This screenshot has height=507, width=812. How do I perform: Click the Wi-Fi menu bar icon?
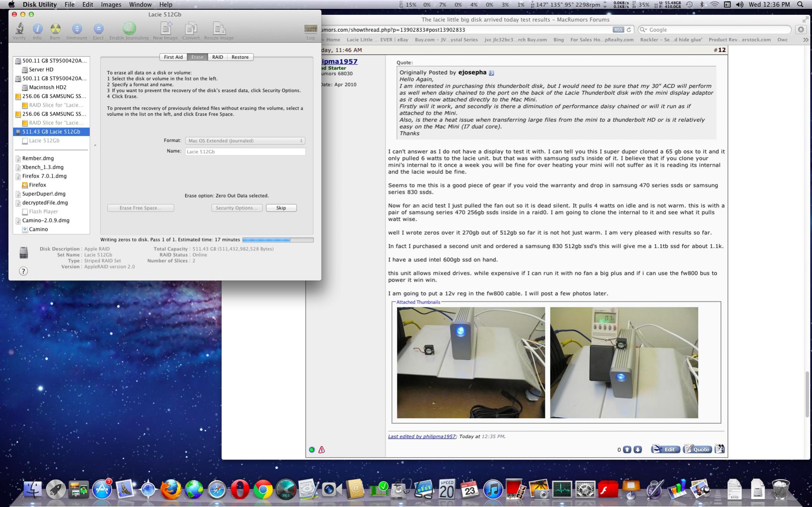coord(715,5)
